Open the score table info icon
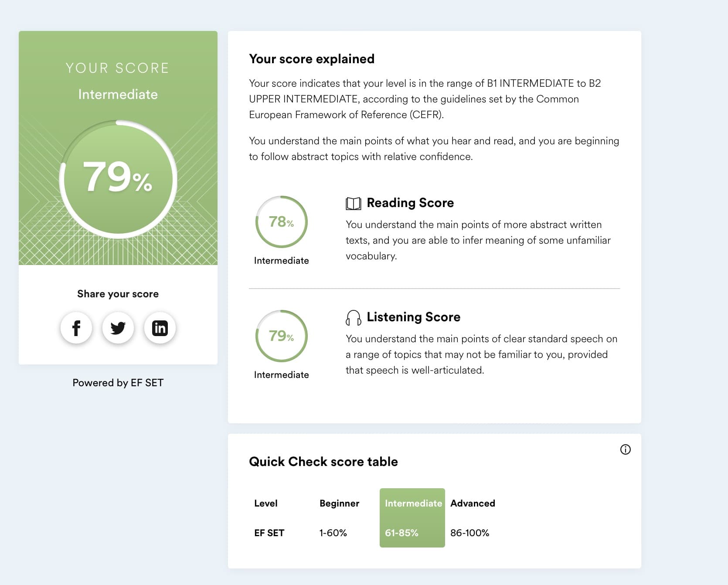Image resolution: width=728 pixels, height=585 pixels. [x=625, y=449]
